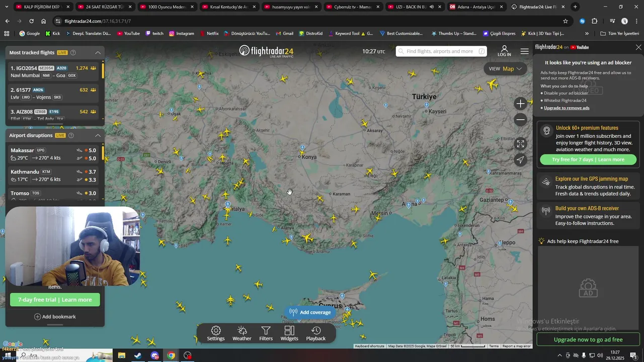Screen dimensions: 644x362
Task: Open Upgrade to remove ads link
Action: click(567, 108)
